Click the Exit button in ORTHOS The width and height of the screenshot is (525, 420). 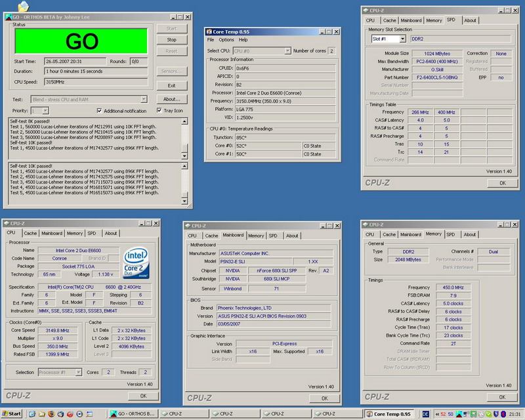(x=172, y=86)
